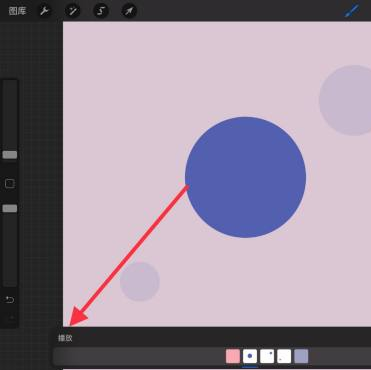Screen dimensions: 371x370
Task: Click the brush size slider handle
Action: pyautogui.click(x=10, y=155)
